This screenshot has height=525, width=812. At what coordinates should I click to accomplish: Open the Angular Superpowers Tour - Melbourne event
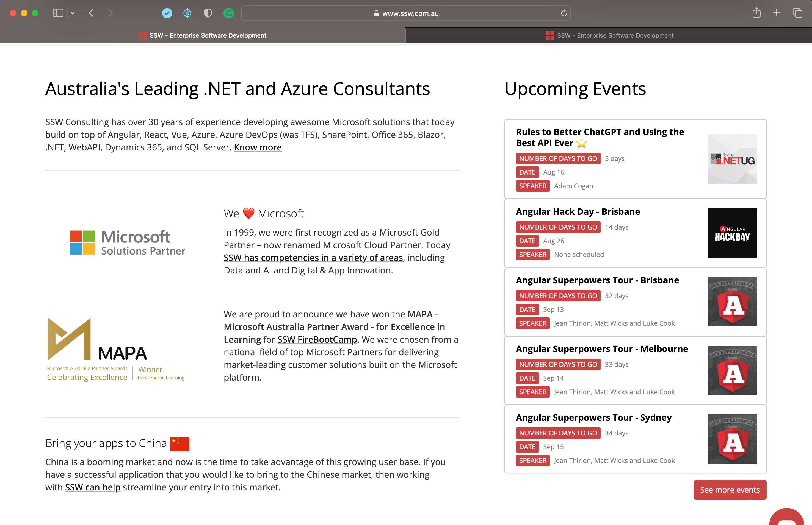coord(601,349)
